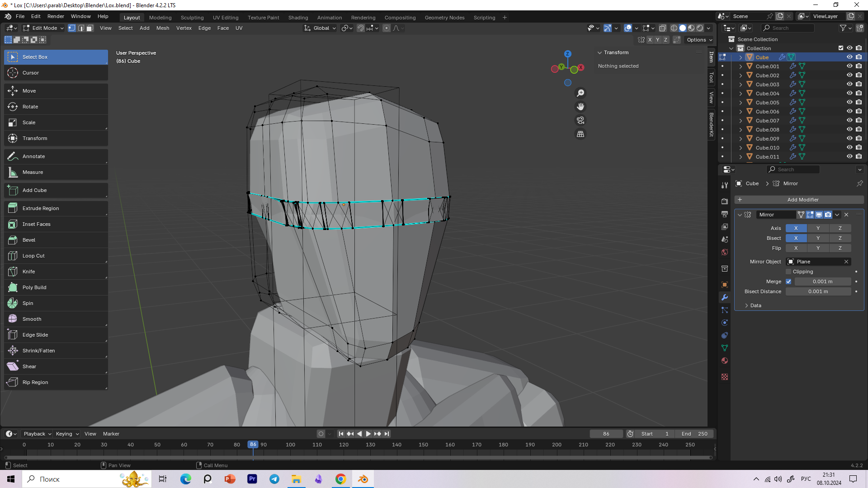The width and height of the screenshot is (868, 488).
Task: Uncheck the Merge checkbox
Action: [788, 282]
